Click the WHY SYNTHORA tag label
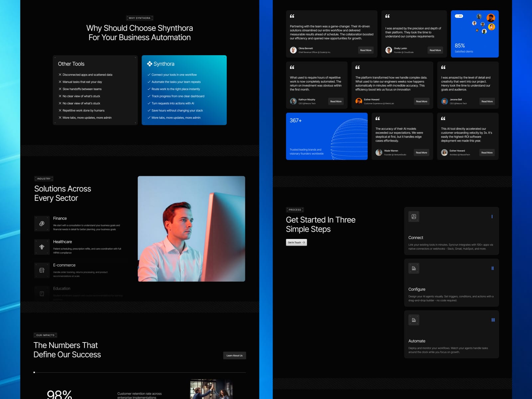This screenshot has width=532, height=399. point(140,18)
